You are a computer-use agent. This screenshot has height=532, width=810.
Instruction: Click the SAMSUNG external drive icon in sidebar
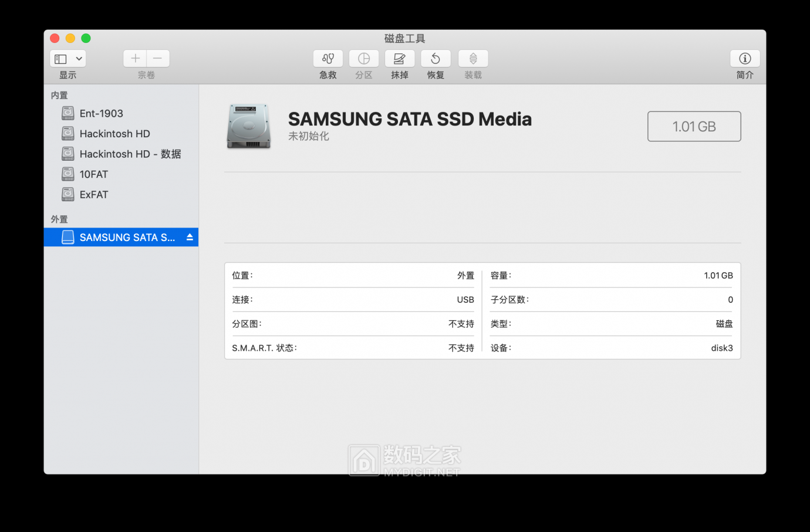click(68, 237)
